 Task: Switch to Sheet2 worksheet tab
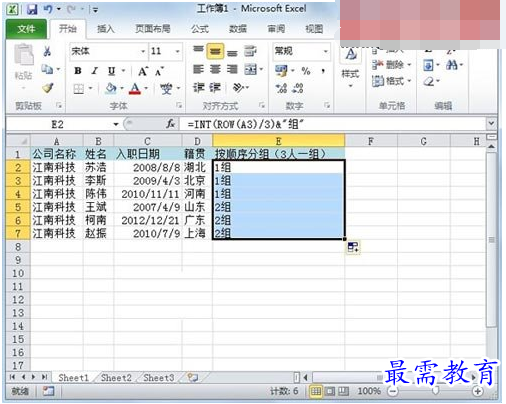pos(116,378)
